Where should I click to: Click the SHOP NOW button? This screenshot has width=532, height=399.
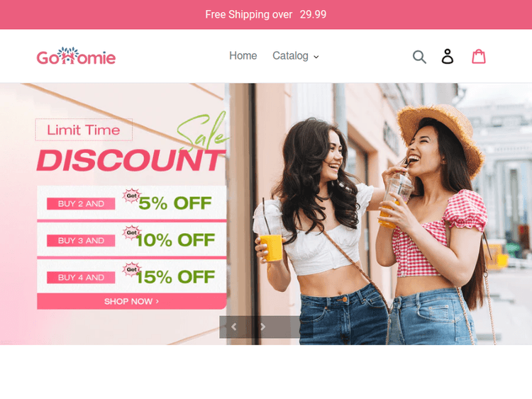coord(132,301)
